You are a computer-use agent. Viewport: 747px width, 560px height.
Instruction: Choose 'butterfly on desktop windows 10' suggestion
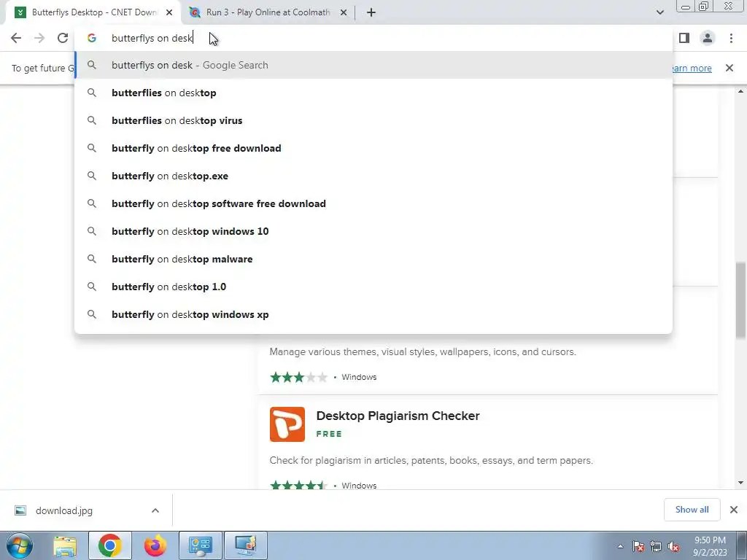(x=373, y=231)
